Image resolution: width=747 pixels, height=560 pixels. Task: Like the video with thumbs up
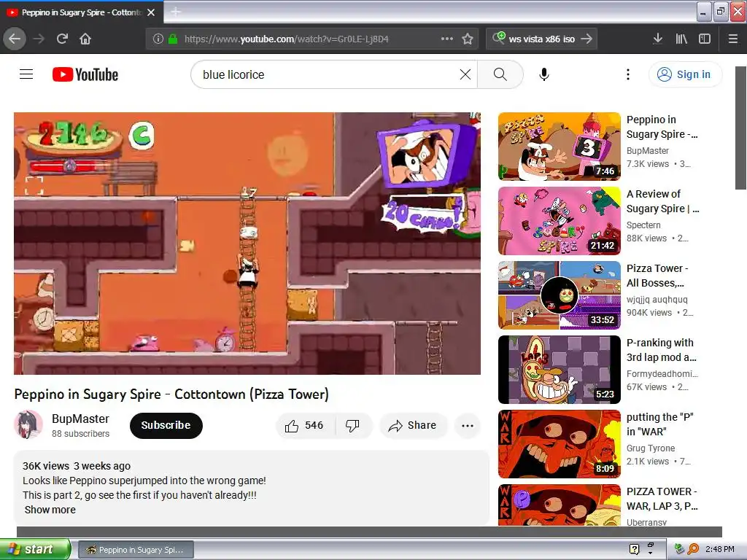tap(305, 426)
